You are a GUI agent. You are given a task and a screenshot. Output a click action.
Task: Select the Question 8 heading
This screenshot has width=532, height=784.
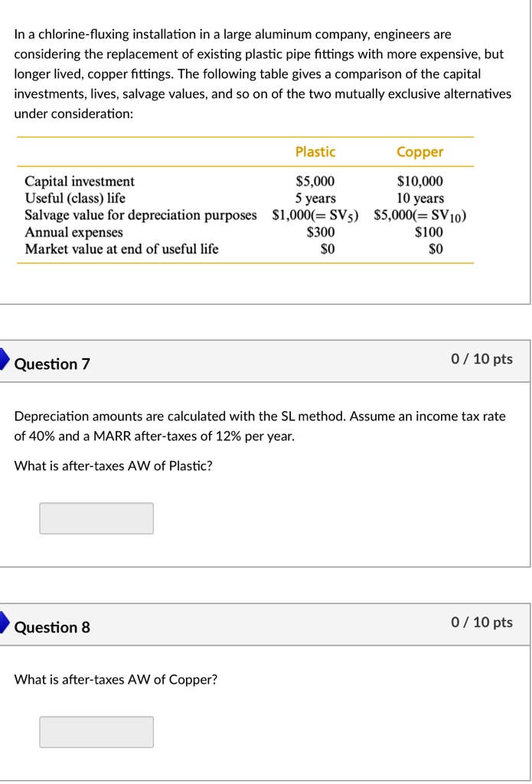coord(52,628)
